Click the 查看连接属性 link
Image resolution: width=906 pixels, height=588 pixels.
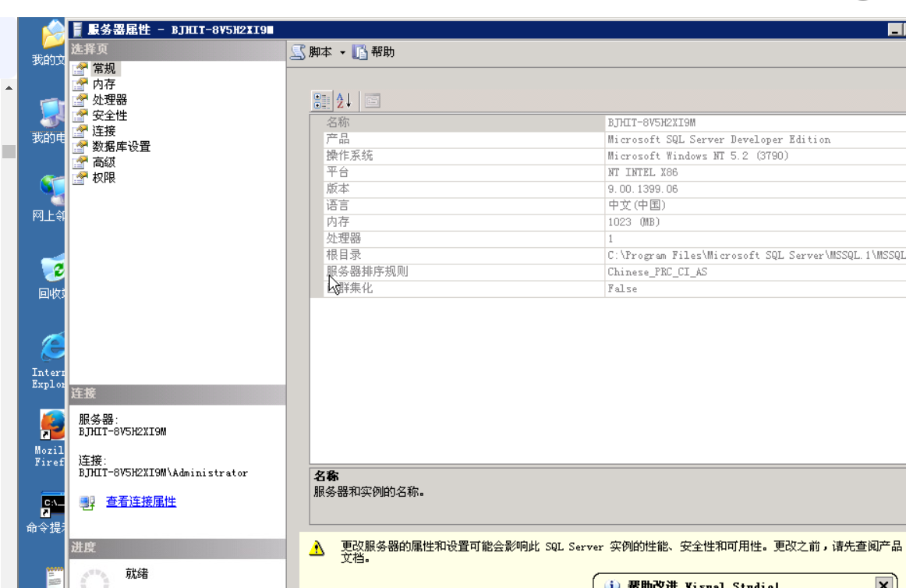[x=141, y=502]
